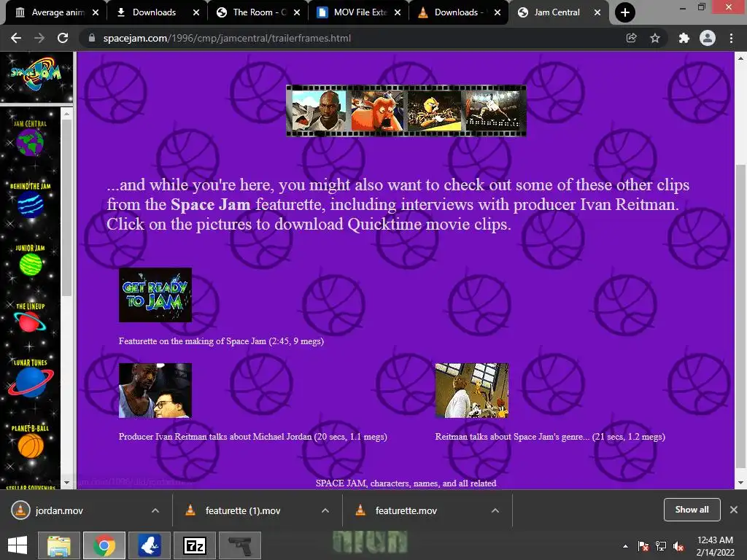747x560 pixels.
Task: Click text "Producer Ivan Reitman talks about Michael Jordan"
Action: click(x=215, y=437)
